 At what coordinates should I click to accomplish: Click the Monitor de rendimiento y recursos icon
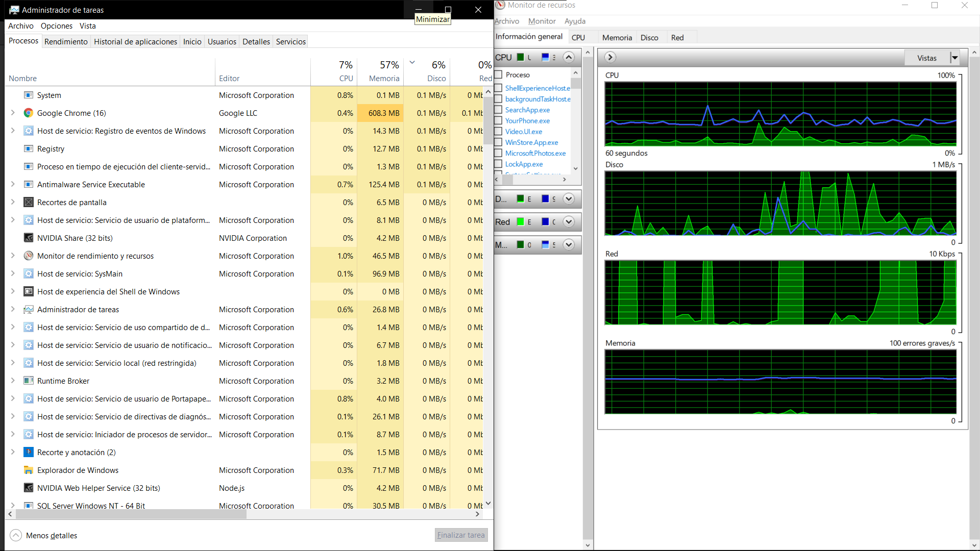pos(29,256)
